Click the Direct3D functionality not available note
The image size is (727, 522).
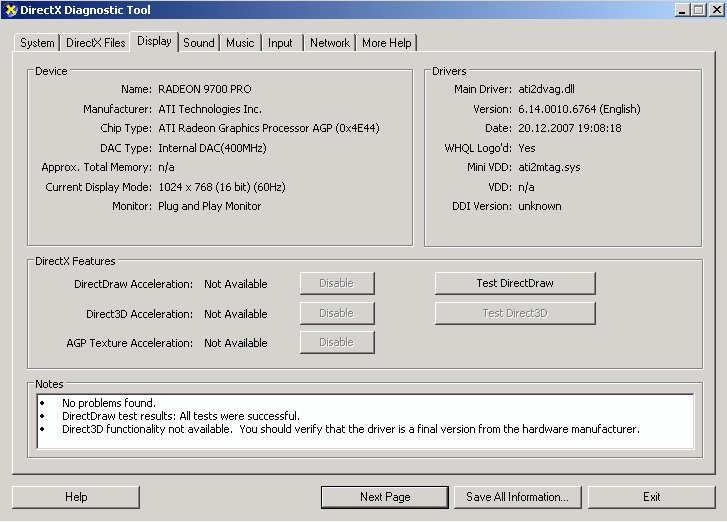[x=351, y=429]
